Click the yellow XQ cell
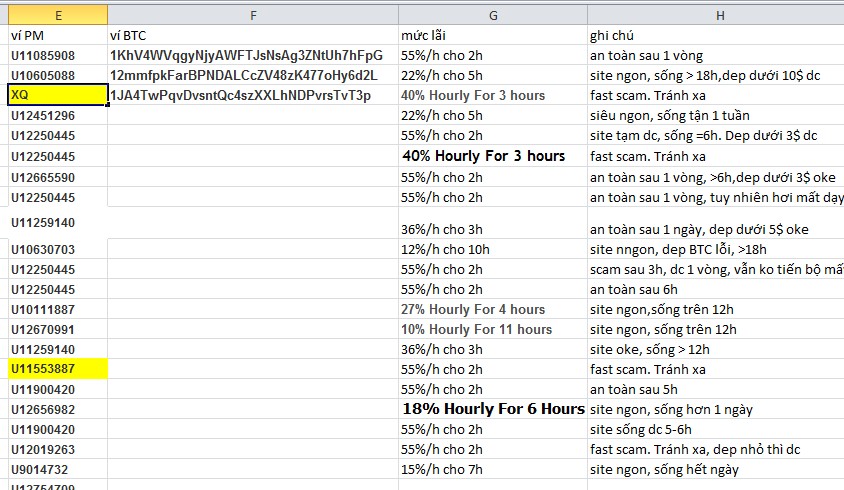The height and width of the screenshot is (490, 844). point(56,95)
